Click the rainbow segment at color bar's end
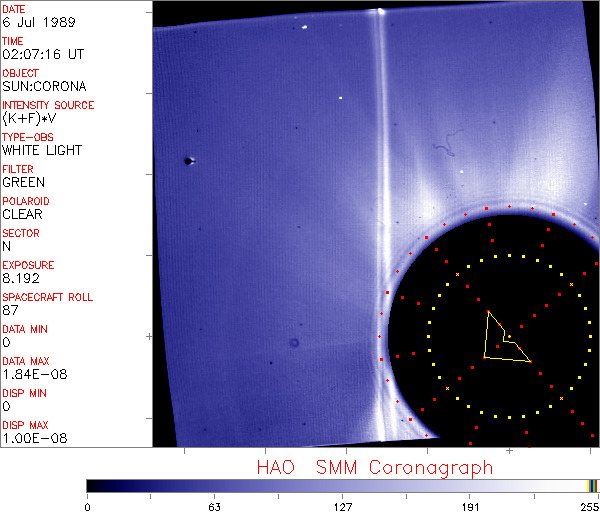Screen dimensions: 600x512 click(592, 485)
